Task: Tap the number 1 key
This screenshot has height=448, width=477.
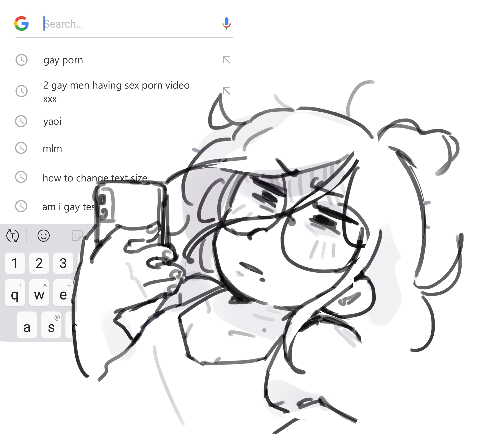Action: [15, 263]
